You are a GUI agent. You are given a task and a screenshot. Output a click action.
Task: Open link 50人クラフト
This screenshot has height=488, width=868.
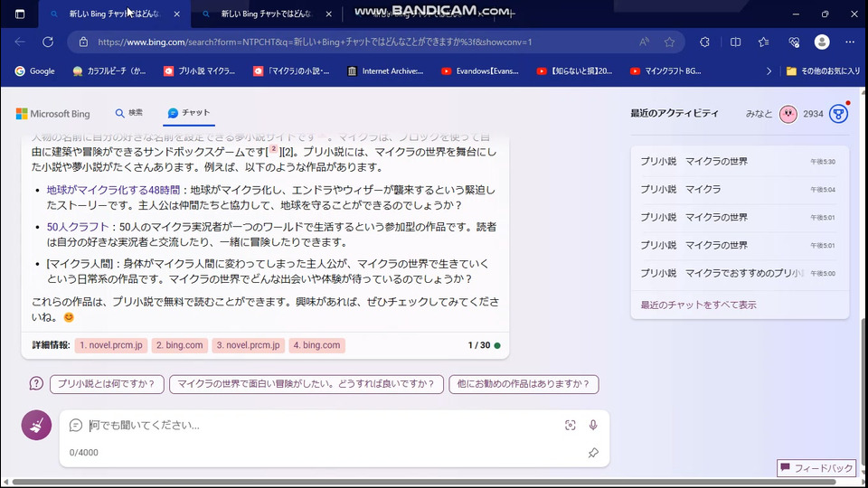coord(78,227)
